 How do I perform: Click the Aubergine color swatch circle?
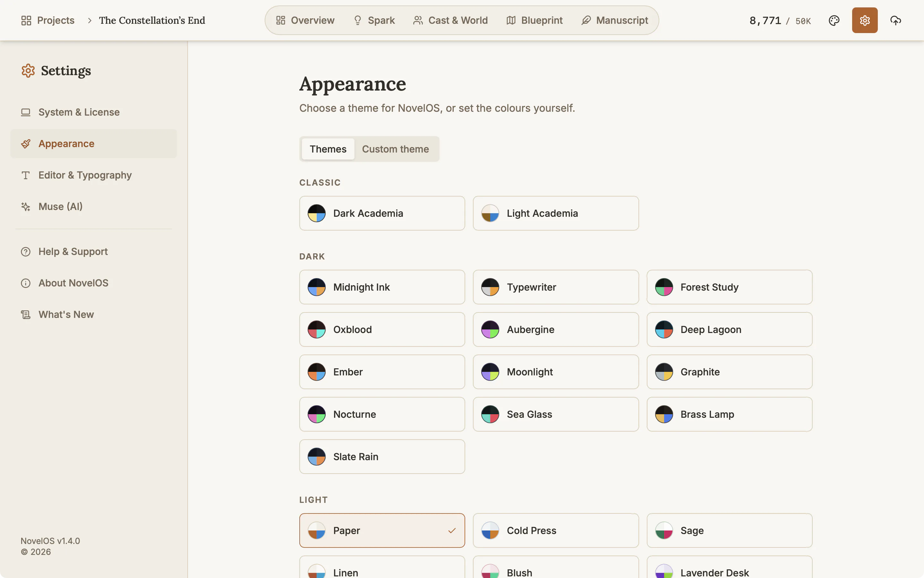(490, 329)
